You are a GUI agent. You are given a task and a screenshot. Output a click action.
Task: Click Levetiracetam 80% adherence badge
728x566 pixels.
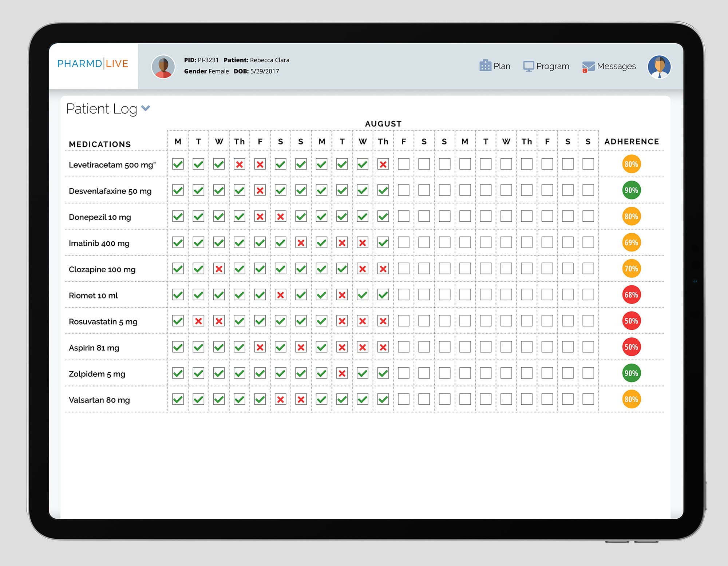[631, 164]
